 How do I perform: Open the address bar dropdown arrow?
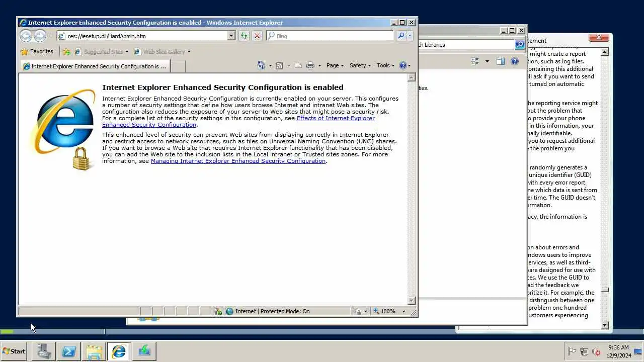(x=231, y=36)
